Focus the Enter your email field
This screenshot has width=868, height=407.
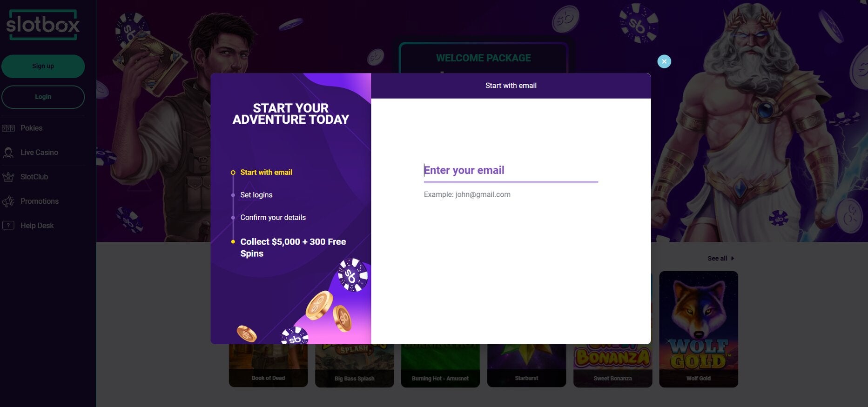tap(511, 171)
